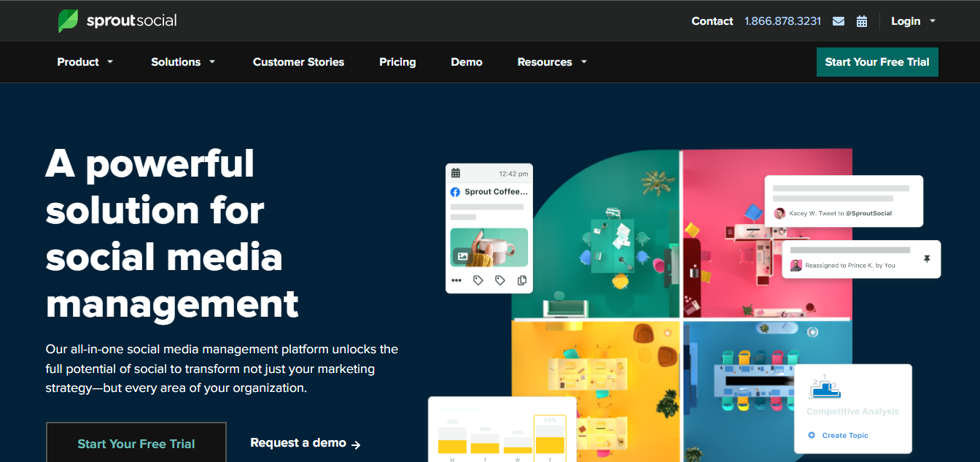
Task: Click the Contact link in header
Action: tap(712, 21)
